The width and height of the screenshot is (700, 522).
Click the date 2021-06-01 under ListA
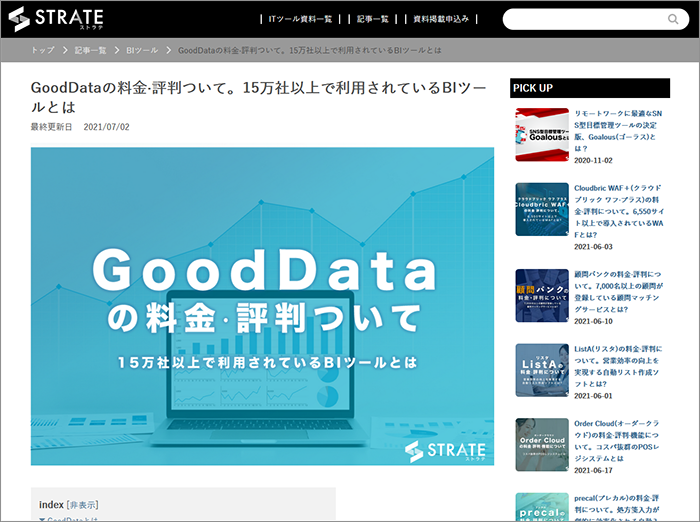coord(593,396)
